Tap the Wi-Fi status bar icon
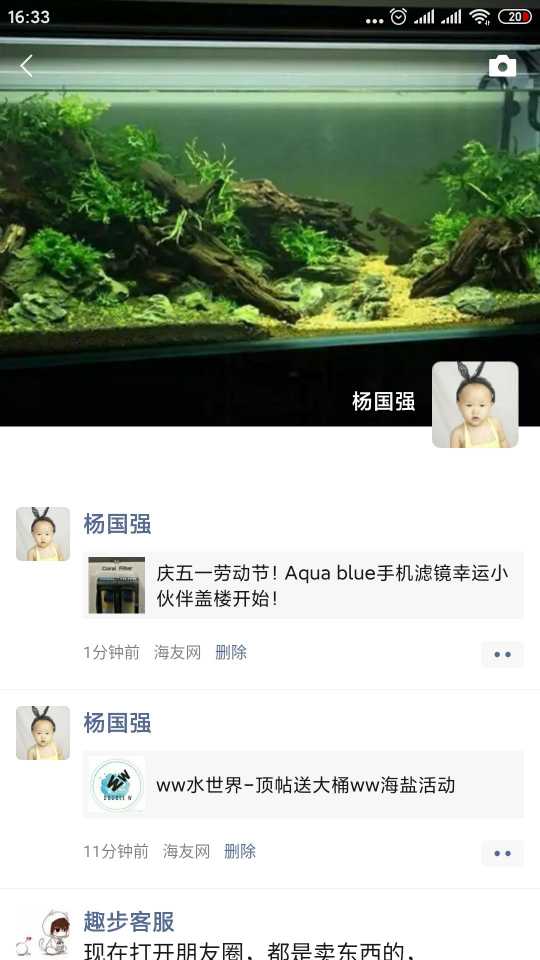540x960 pixels. (479, 17)
